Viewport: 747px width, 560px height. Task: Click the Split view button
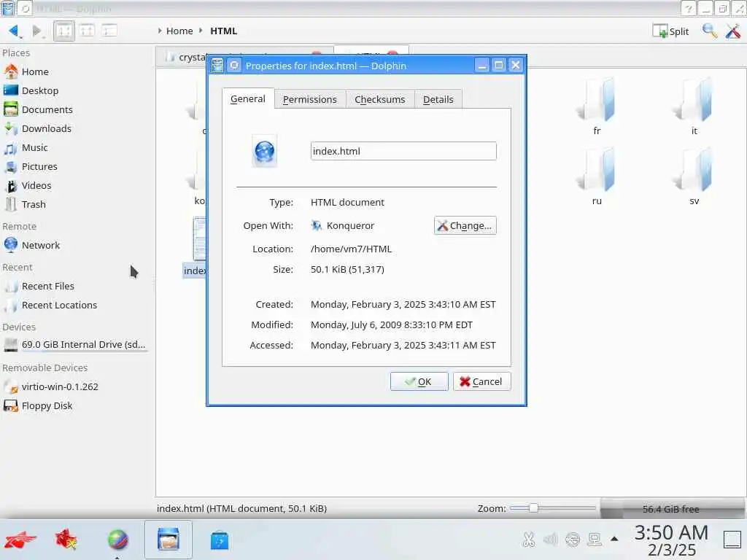670,31
